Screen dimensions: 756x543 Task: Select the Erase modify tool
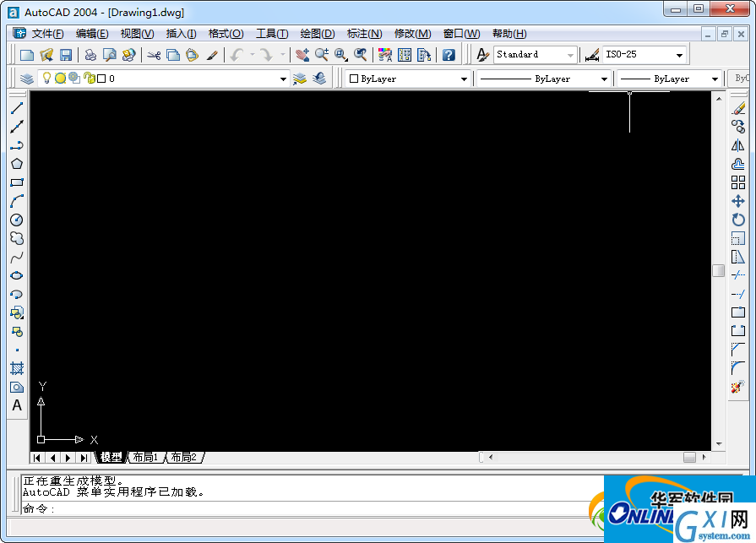click(x=738, y=108)
